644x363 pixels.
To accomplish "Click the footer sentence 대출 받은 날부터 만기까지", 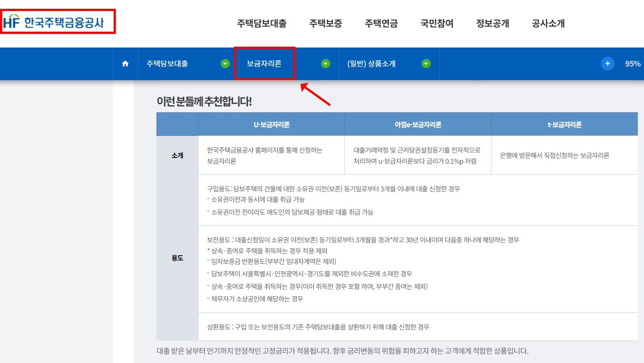I will [x=343, y=351].
